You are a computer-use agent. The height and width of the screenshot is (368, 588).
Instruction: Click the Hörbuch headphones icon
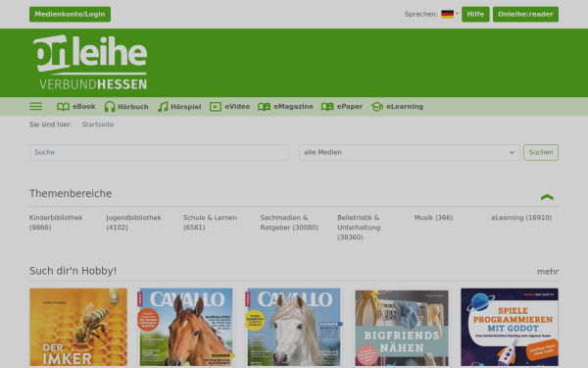coord(110,107)
